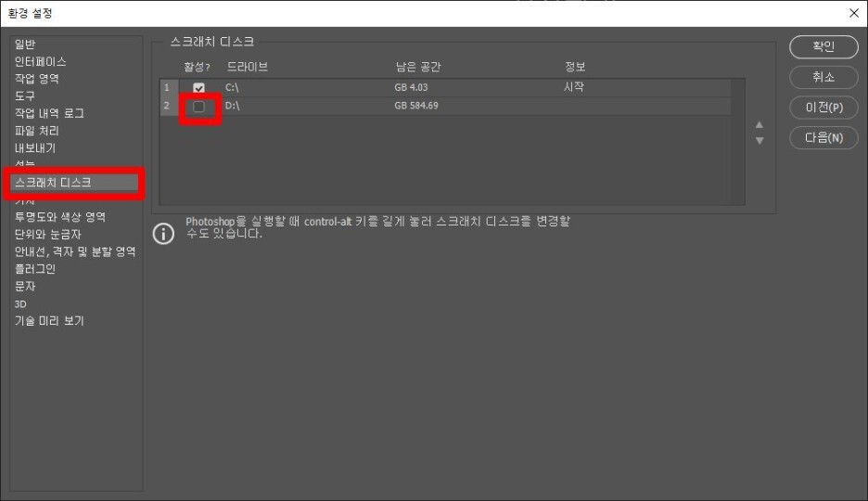
Task: Open the 단위와 눈금자 category
Action: 47,234
